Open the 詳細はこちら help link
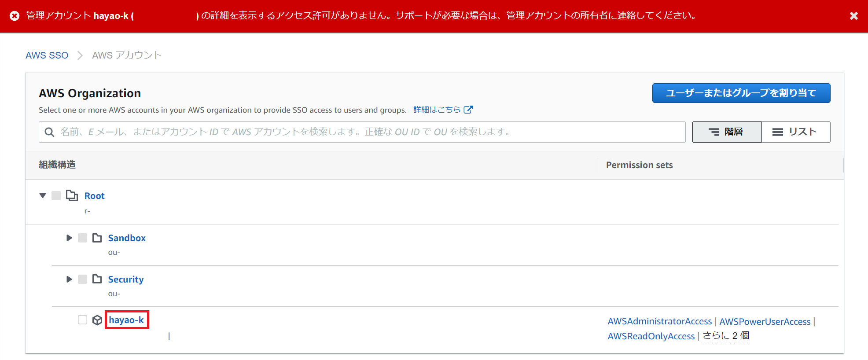The width and height of the screenshot is (868, 360). click(x=437, y=110)
